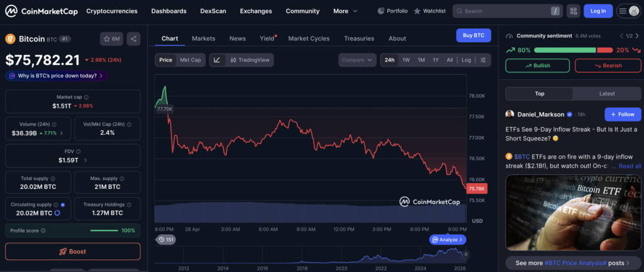
Task: Set chart range to 24h
Action: point(389,60)
